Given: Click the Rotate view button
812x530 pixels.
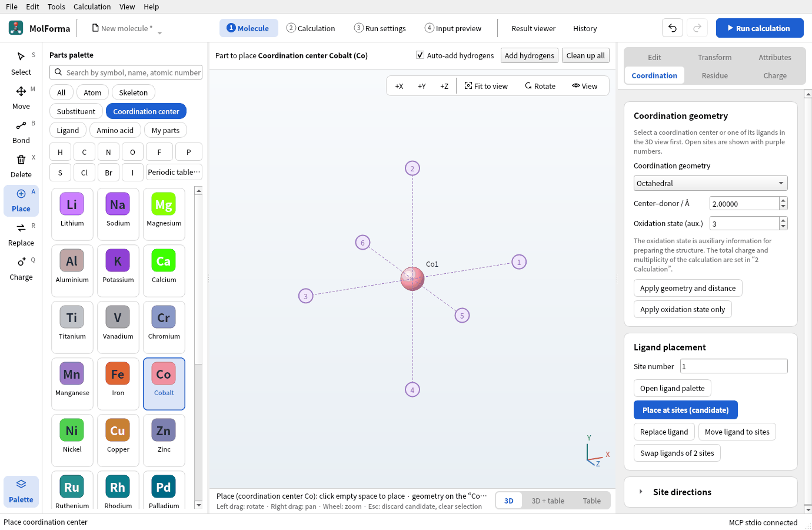Looking at the screenshot, I should tap(540, 86).
